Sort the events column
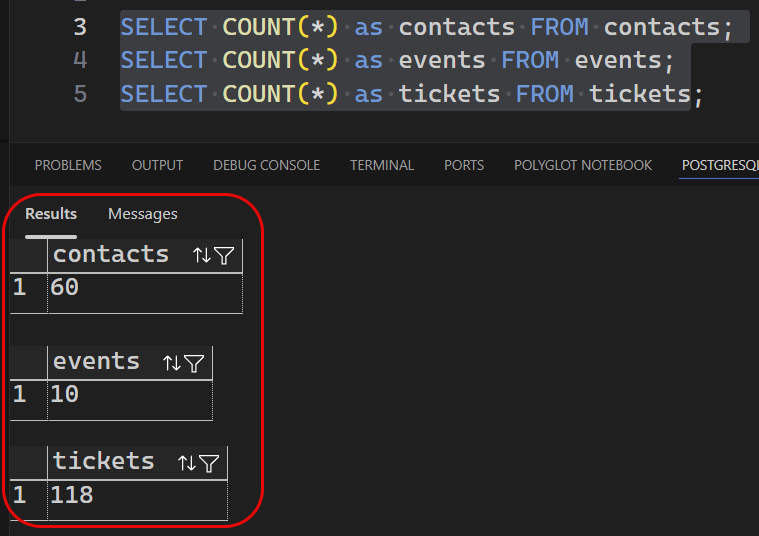 (x=171, y=363)
